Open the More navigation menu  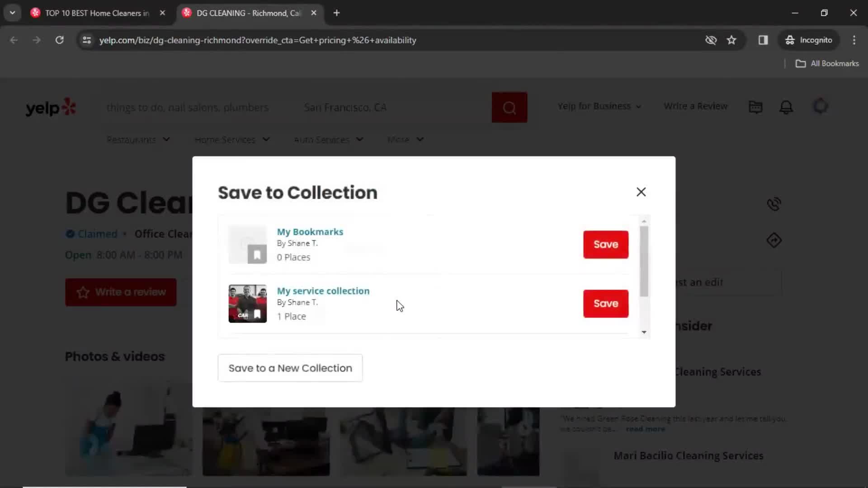pos(405,139)
